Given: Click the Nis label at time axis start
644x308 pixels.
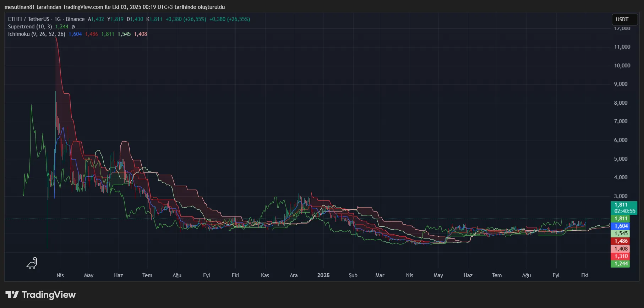Looking at the screenshot, I should click(60, 275).
